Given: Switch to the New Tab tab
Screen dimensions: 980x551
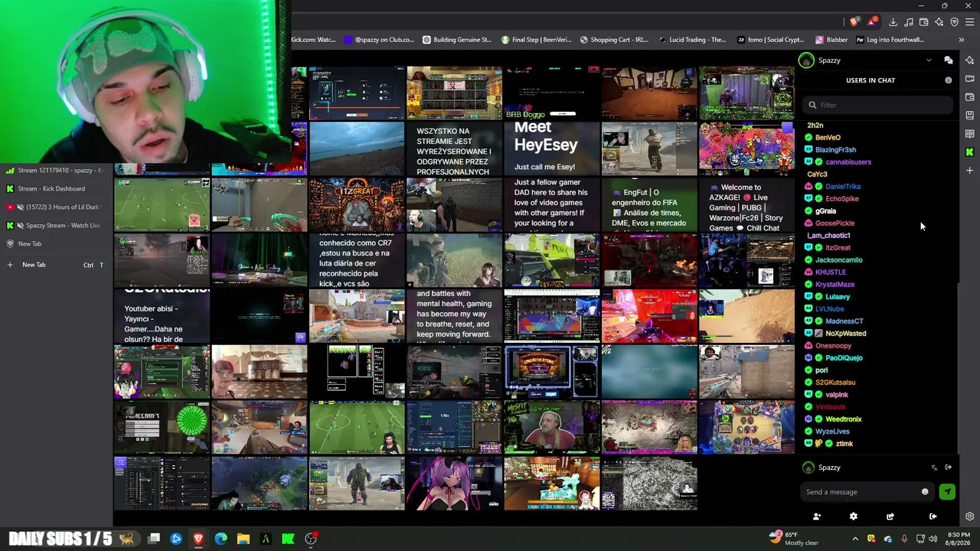Looking at the screenshot, I should click(x=56, y=243).
